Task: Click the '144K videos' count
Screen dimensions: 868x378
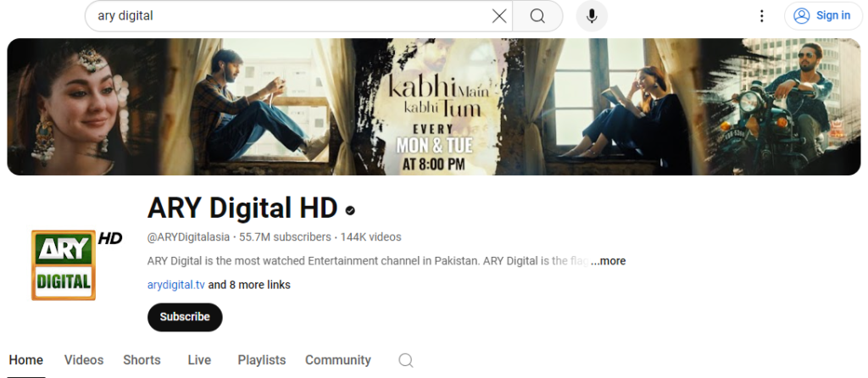Action: pos(371,237)
